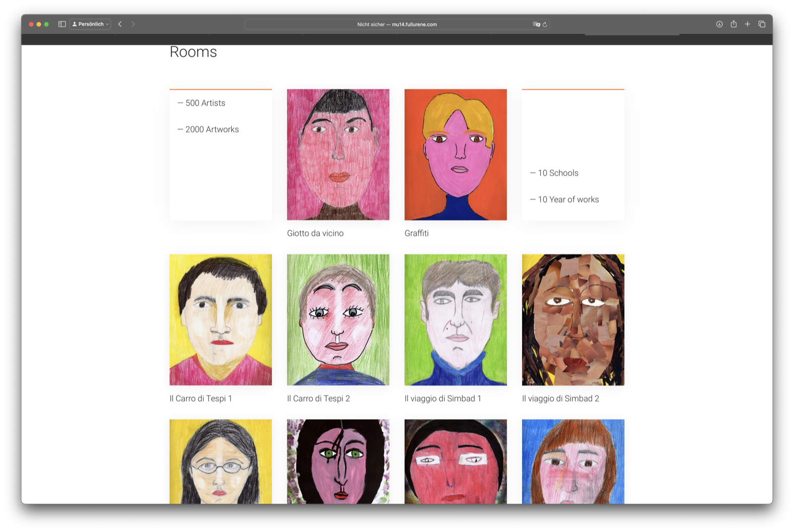This screenshot has height=532, width=794.
Task: Open Il viaggio di Simbad 2 collage portrait
Action: click(573, 320)
